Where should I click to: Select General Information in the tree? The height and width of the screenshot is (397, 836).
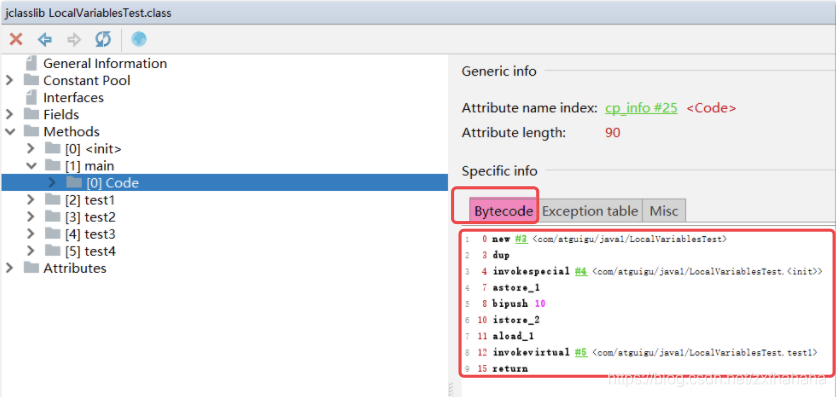[x=105, y=63]
